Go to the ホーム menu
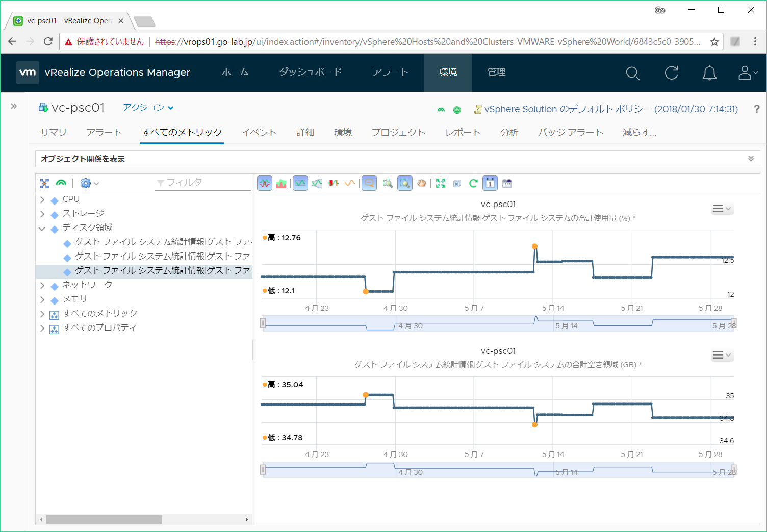767x532 pixels. click(235, 72)
